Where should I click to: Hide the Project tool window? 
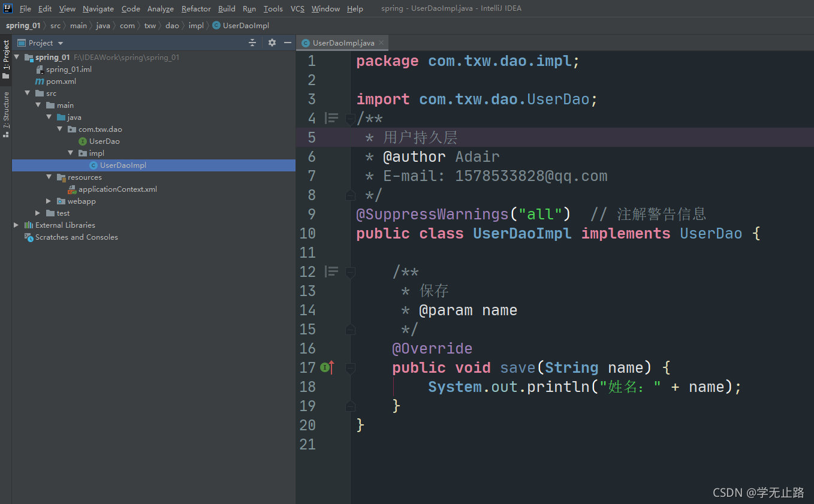click(x=288, y=43)
